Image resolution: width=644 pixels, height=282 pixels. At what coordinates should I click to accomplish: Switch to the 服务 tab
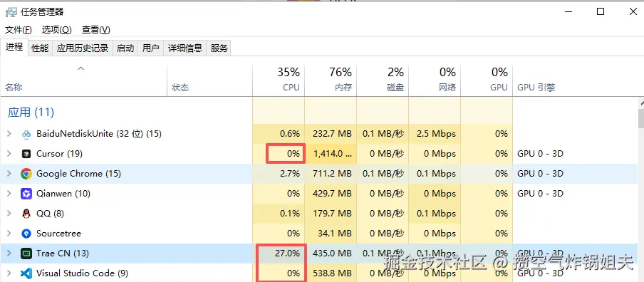[x=219, y=48]
